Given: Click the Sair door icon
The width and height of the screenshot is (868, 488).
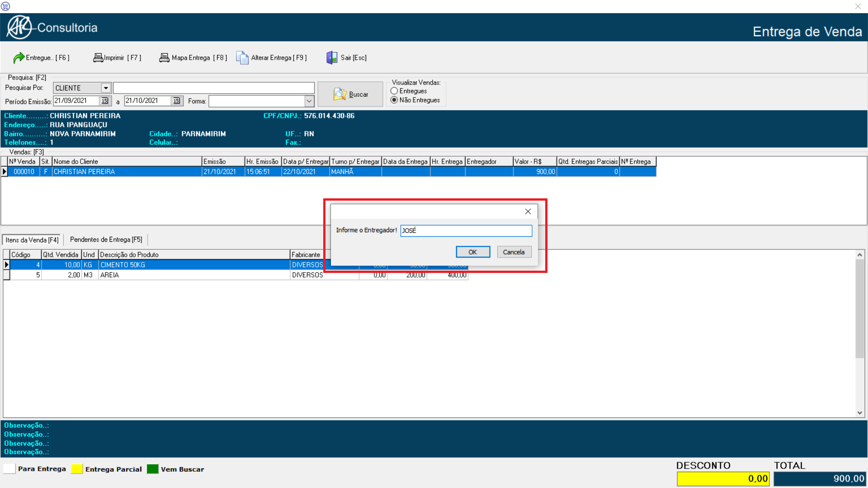Looking at the screenshot, I should coord(332,58).
